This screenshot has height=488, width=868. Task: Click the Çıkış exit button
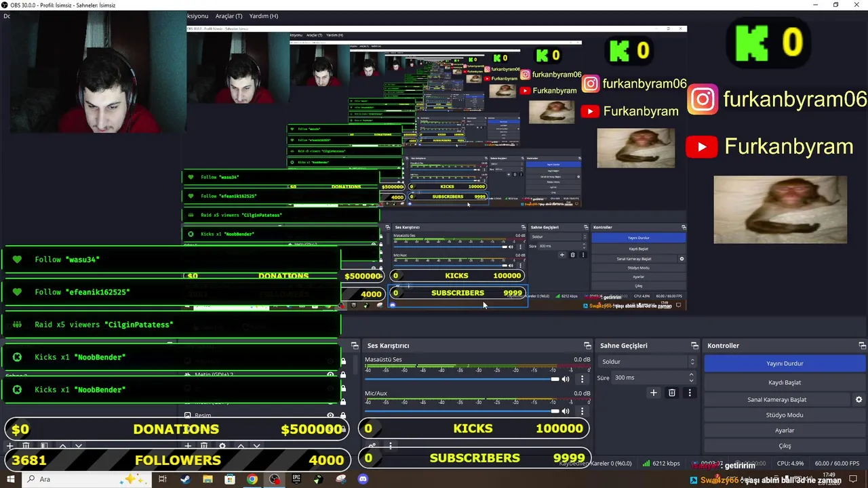[x=785, y=446]
